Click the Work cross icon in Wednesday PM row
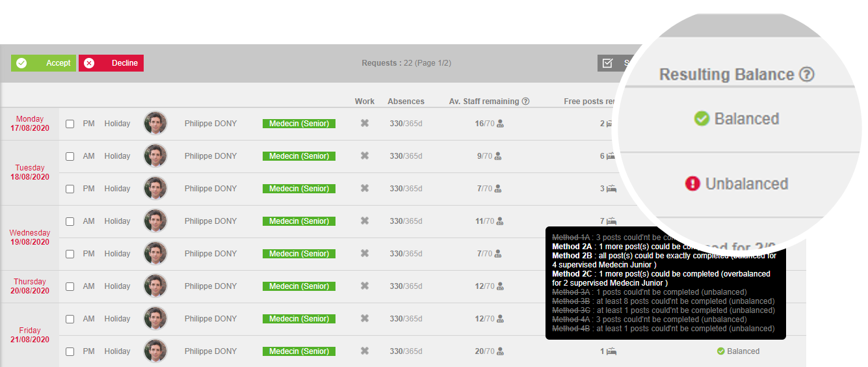This screenshot has height=367, width=868. (365, 253)
